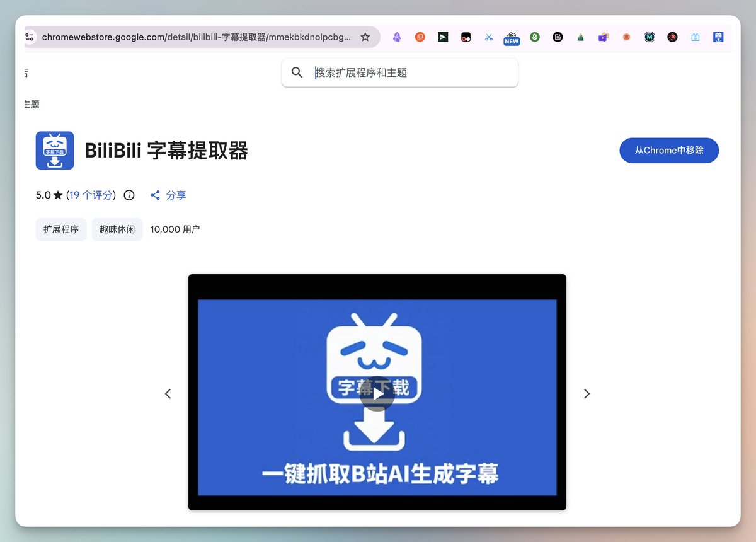The height and width of the screenshot is (542, 756).
Task: Click the 一键抓取B站AI生成字幕 video thumbnail
Action: point(377,392)
